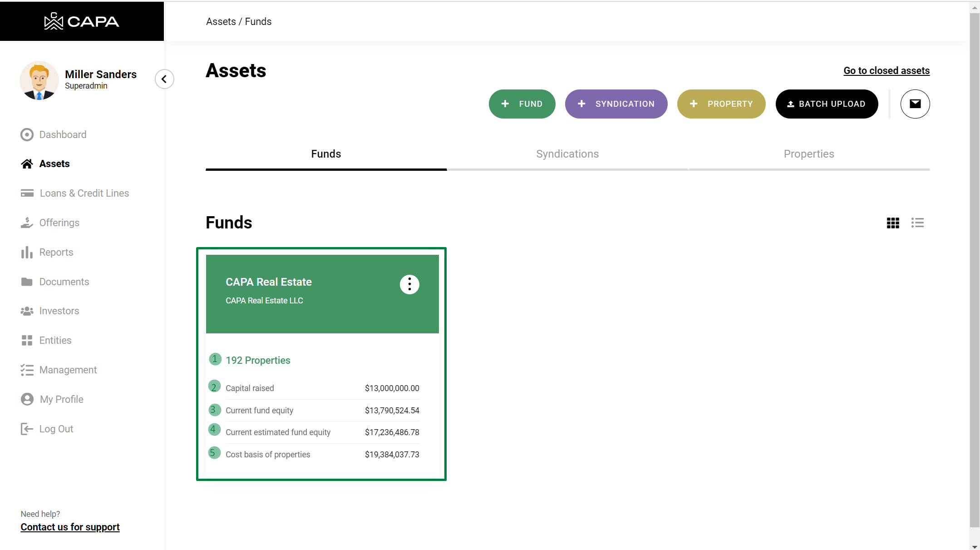Open CAPA Real Estate three-dot menu

tap(409, 285)
